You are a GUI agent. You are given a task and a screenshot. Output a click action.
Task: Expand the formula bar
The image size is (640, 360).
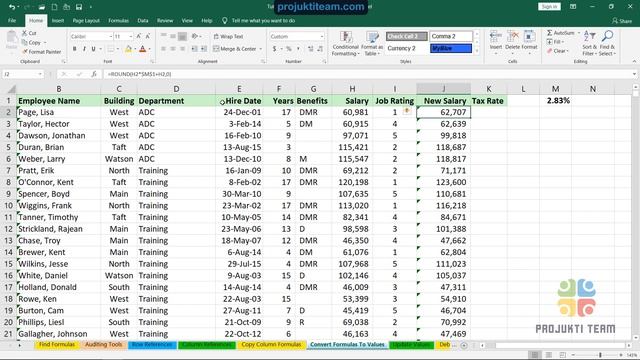coord(634,74)
